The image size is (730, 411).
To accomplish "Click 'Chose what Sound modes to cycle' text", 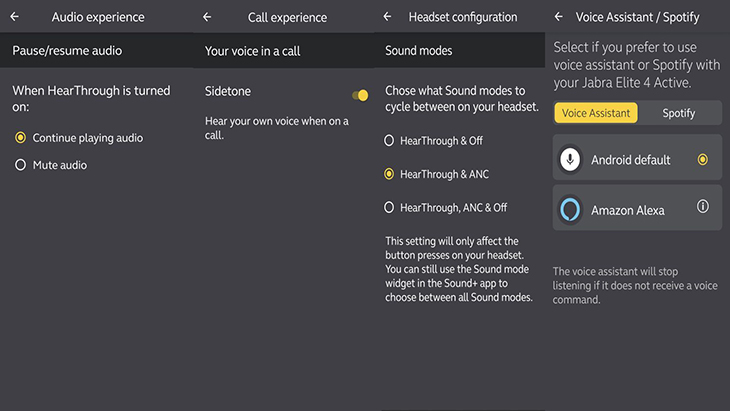I will pos(461,98).
